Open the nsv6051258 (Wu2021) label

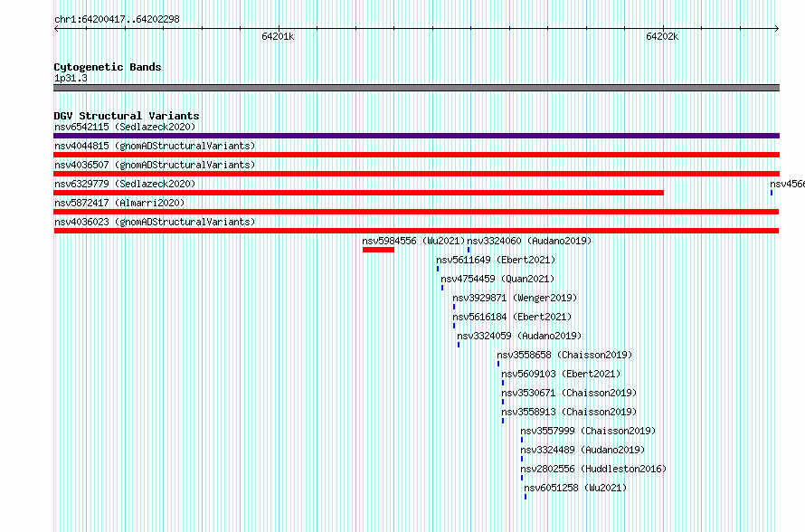(x=575, y=488)
